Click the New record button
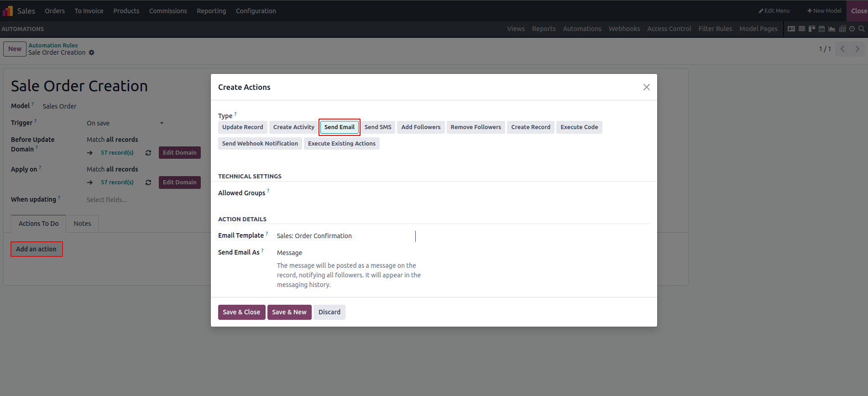 point(15,49)
